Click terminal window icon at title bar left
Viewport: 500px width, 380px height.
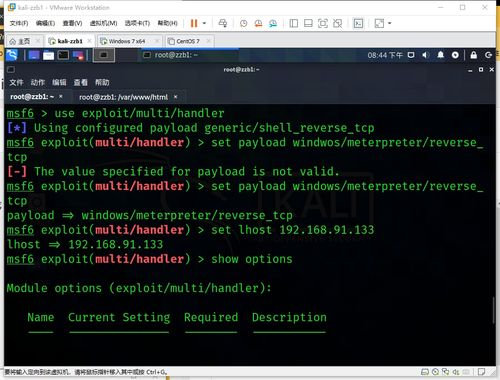11,69
